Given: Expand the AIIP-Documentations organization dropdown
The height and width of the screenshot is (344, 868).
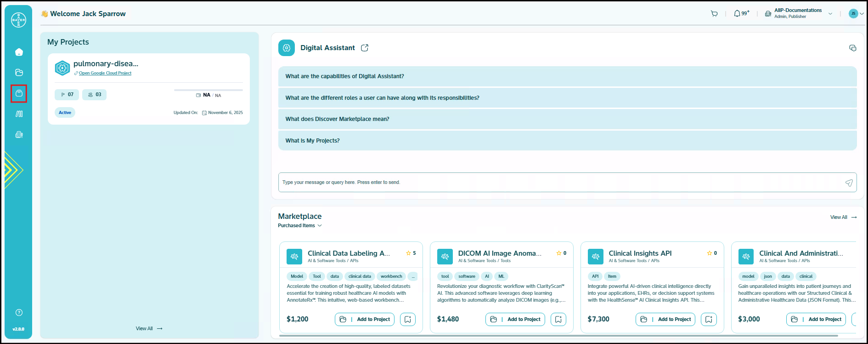Looking at the screenshot, I should pyautogui.click(x=830, y=14).
